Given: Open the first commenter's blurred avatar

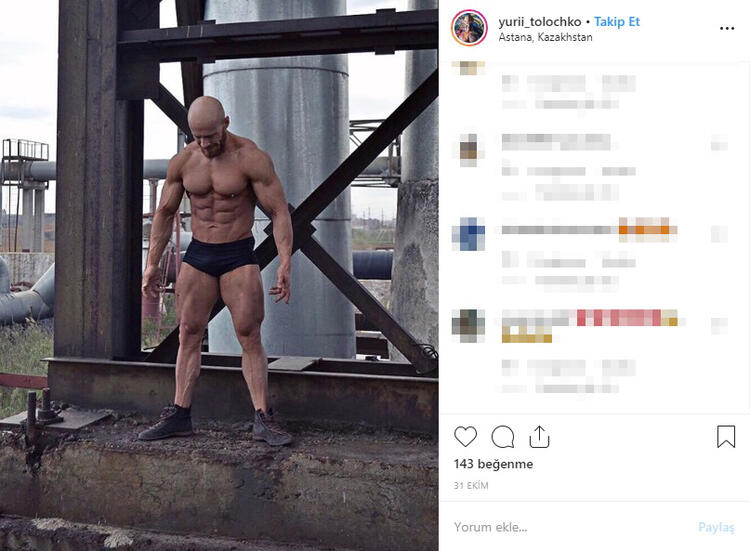Looking at the screenshot, I should (x=471, y=68).
